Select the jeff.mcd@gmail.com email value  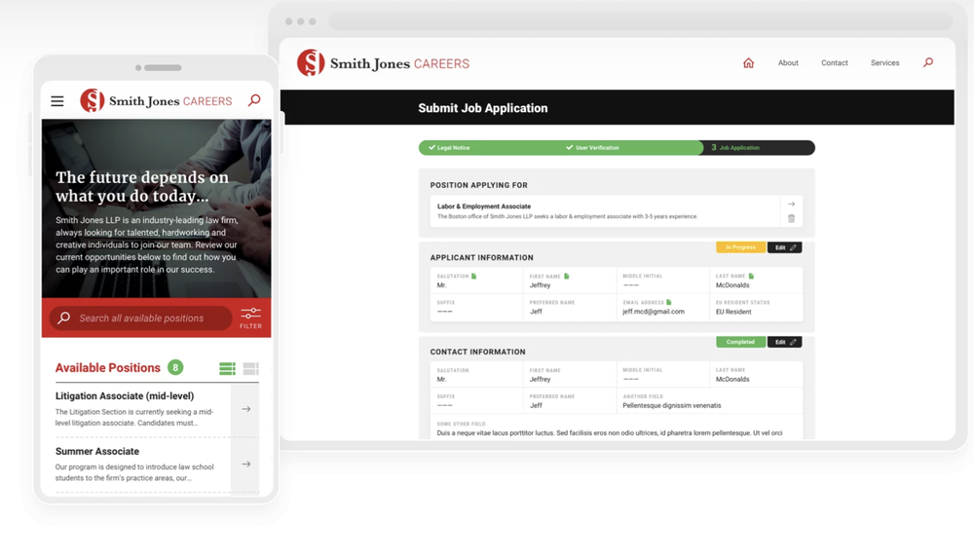tap(654, 312)
